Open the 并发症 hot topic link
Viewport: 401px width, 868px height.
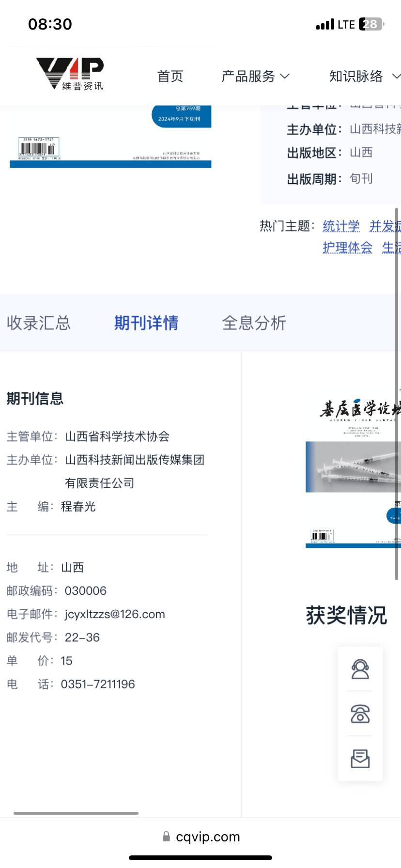click(x=385, y=226)
